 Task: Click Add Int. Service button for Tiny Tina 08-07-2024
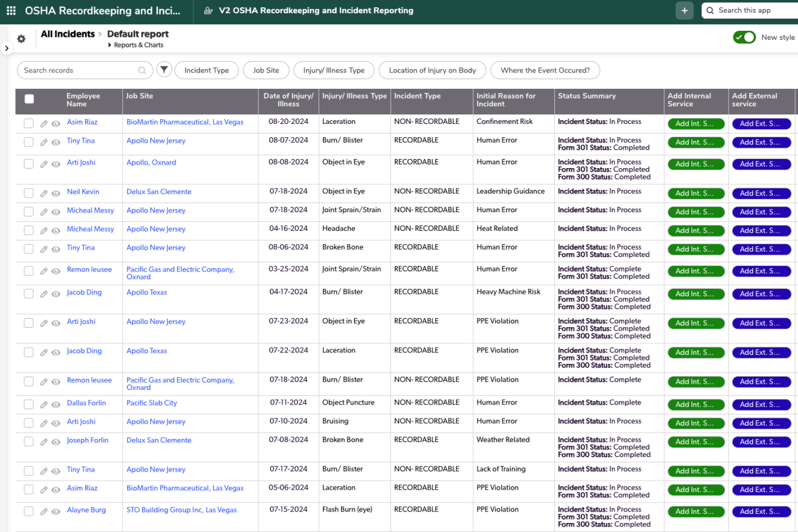(x=696, y=143)
